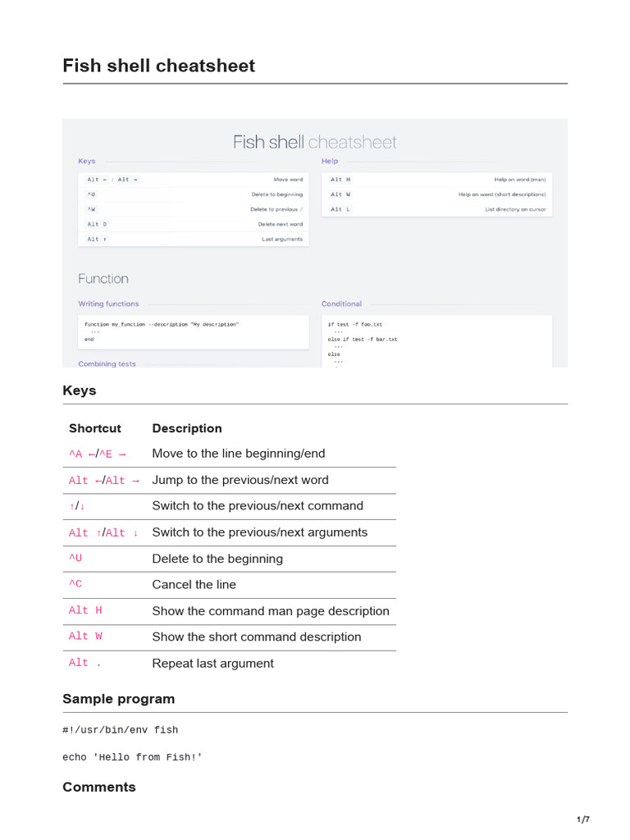Click "Switch to the previous/next arguments" description
The height and width of the screenshot is (840, 630).
pyautogui.click(x=260, y=532)
